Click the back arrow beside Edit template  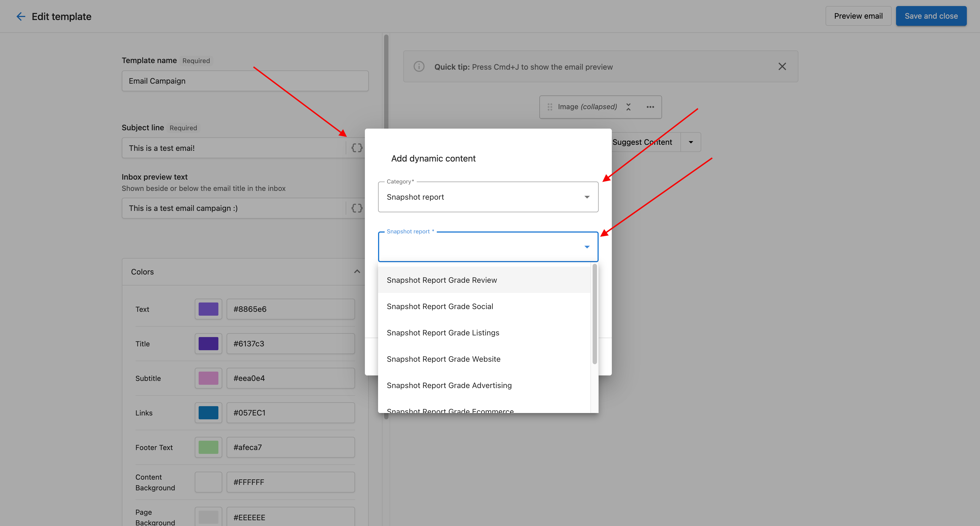(x=21, y=16)
